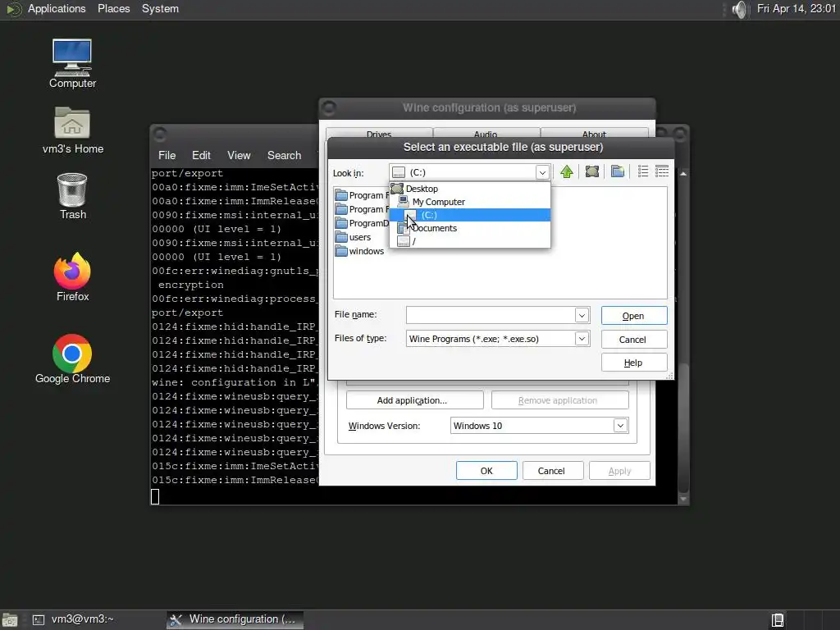Switch file dialog to details view

click(x=662, y=171)
